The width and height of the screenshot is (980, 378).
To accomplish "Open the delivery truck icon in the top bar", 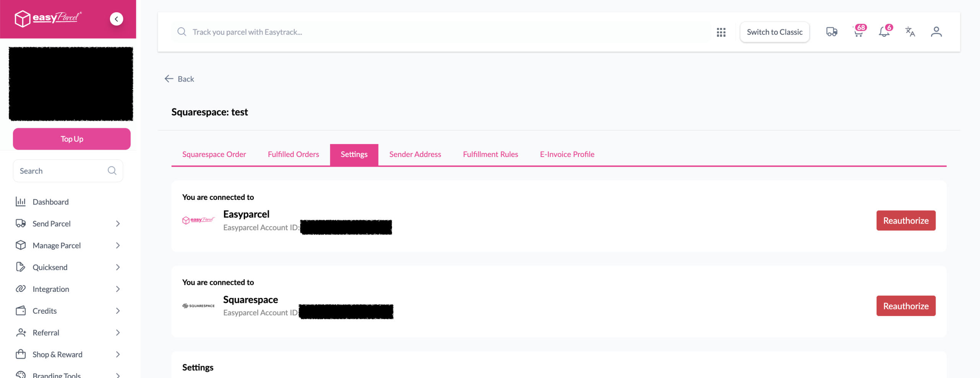I will point(831,32).
